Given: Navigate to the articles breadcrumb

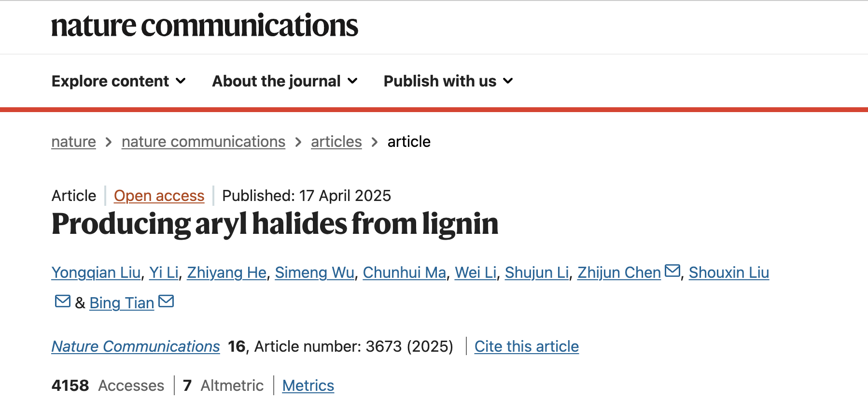Looking at the screenshot, I should click(336, 142).
